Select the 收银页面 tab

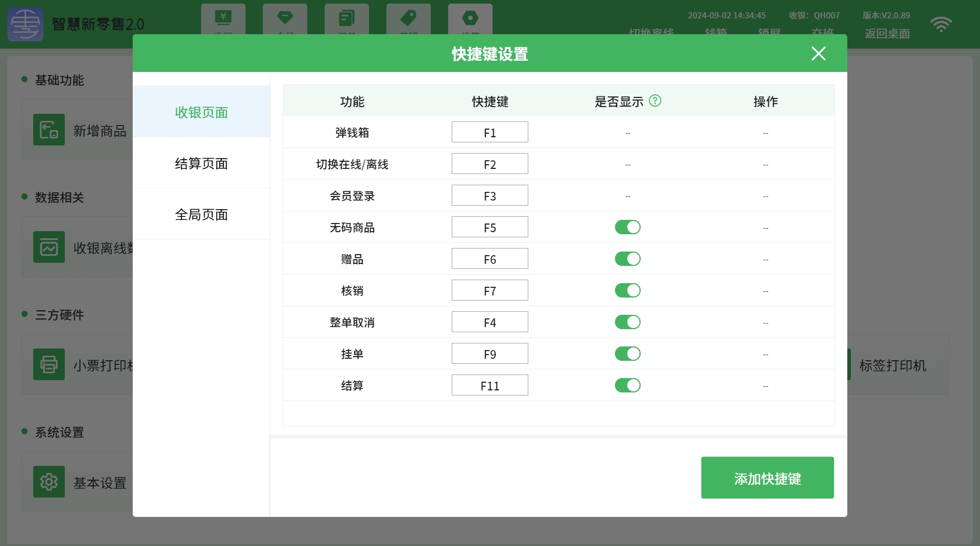(x=201, y=112)
